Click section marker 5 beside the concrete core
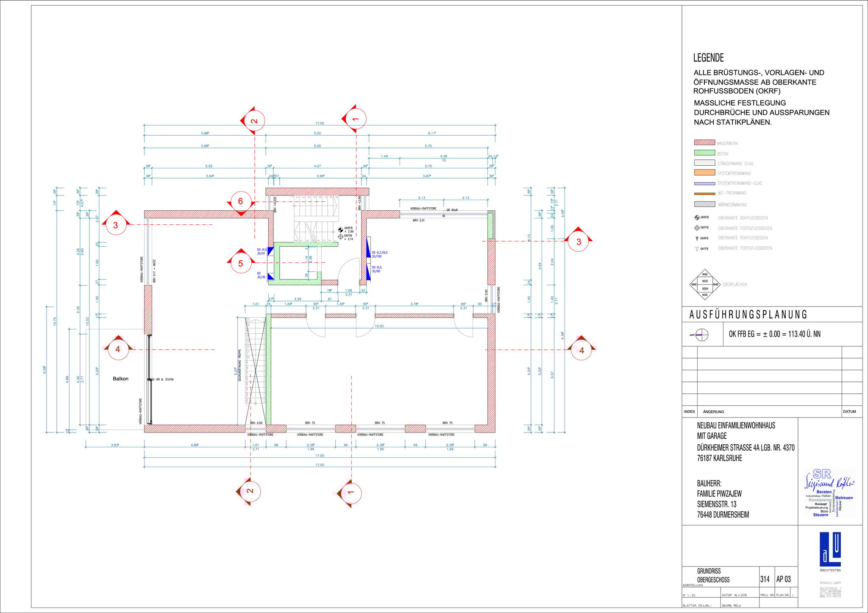Viewport: 868px width, 613px height. pos(240,263)
